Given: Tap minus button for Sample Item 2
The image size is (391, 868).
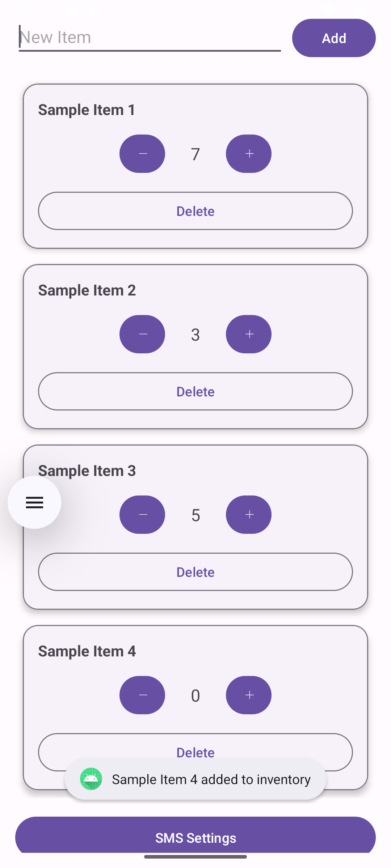Looking at the screenshot, I should pyautogui.click(x=142, y=334).
